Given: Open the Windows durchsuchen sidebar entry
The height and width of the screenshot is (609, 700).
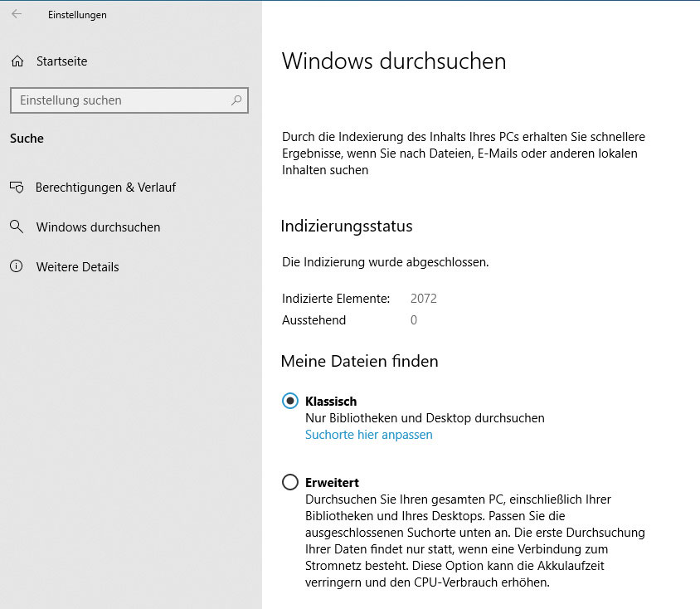Looking at the screenshot, I should tap(98, 227).
